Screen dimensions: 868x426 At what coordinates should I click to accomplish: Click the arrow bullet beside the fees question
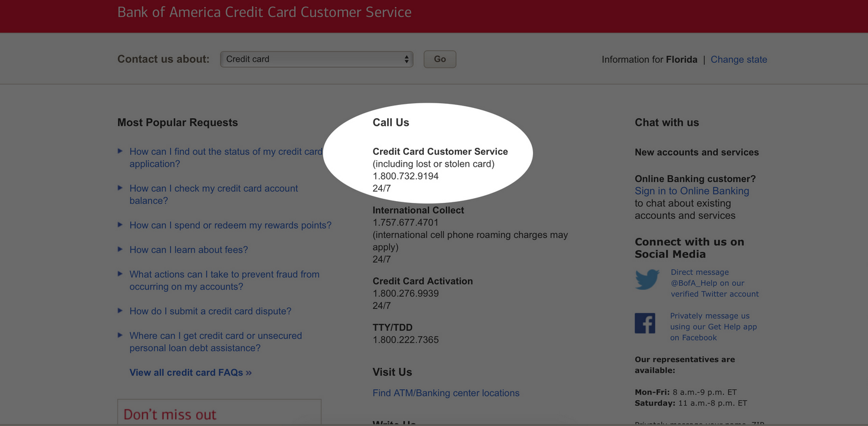[x=120, y=249]
